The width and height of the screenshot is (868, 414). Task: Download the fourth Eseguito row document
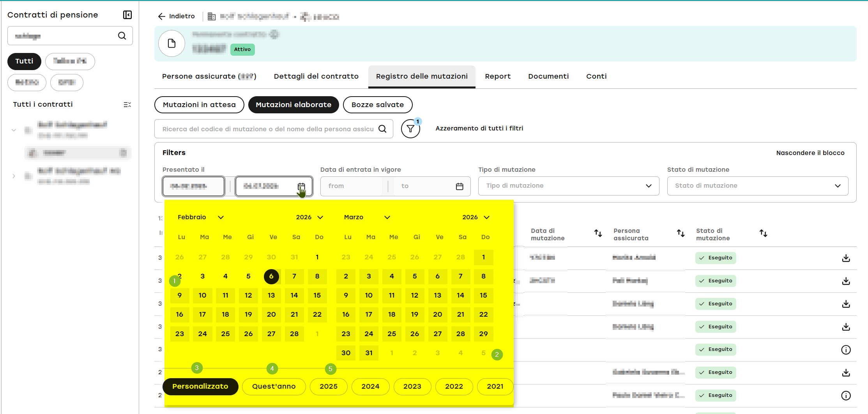point(846,327)
